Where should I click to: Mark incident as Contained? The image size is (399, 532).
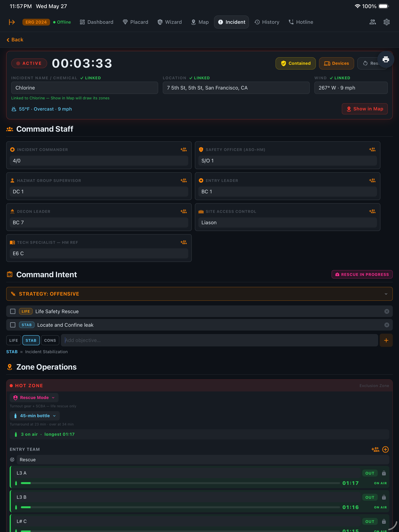pos(295,63)
